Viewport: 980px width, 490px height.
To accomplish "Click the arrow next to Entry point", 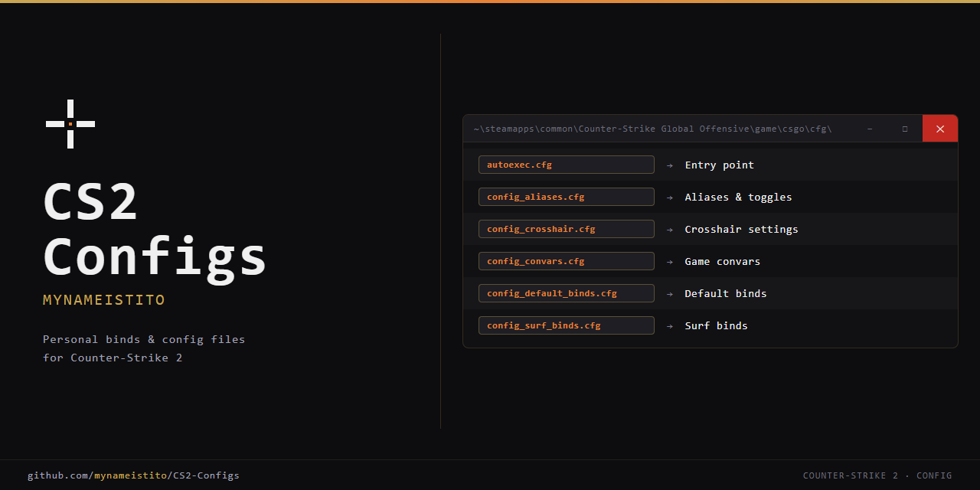I will point(670,165).
